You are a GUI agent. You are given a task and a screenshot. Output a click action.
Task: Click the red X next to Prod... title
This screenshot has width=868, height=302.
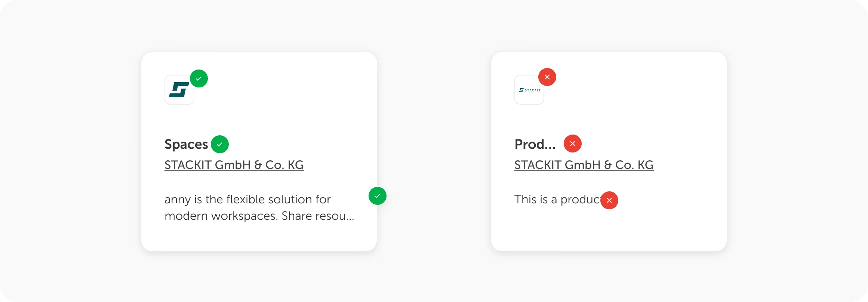click(573, 144)
